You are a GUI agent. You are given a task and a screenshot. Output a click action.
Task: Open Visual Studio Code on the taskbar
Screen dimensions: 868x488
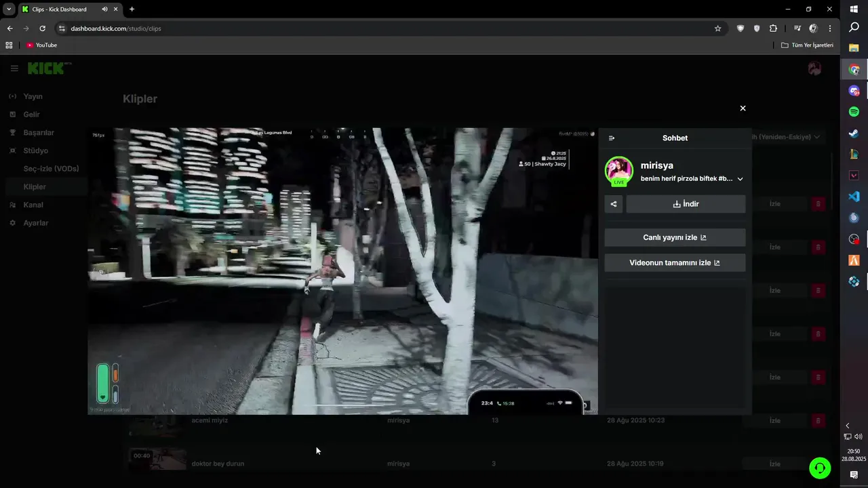(x=854, y=197)
